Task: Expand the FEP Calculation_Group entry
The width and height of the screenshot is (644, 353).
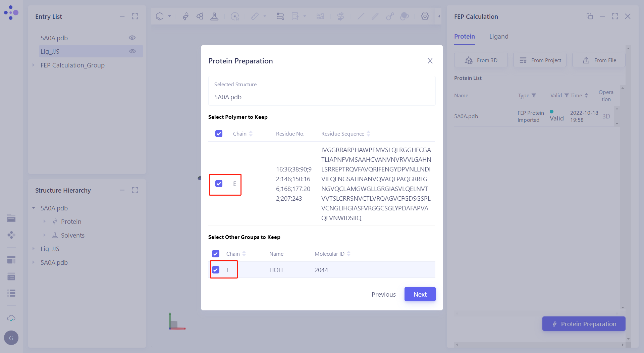Action: 33,65
